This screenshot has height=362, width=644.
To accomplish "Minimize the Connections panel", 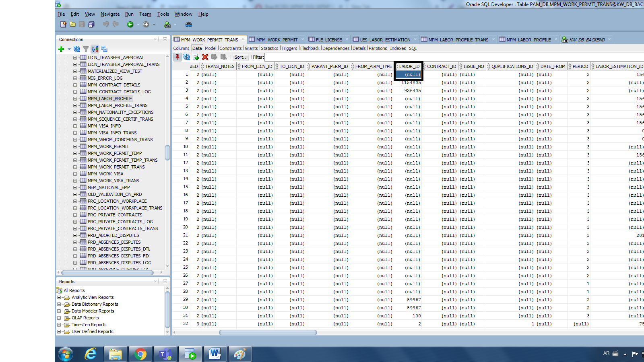I will tap(165, 39).
